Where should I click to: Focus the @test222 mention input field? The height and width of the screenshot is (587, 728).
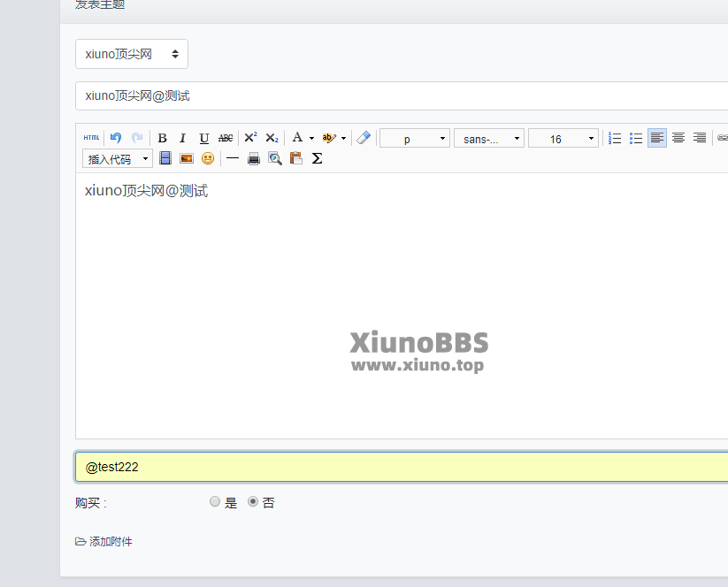click(402, 467)
